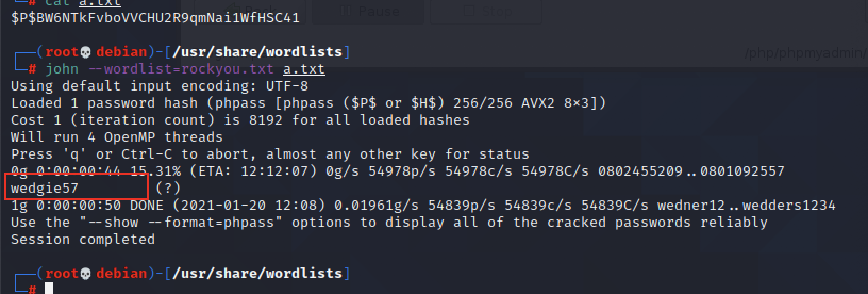Screen dimensions: 868x294
Task: Click the Loaded 1 password hash line
Action: click(x=308, y=103)
